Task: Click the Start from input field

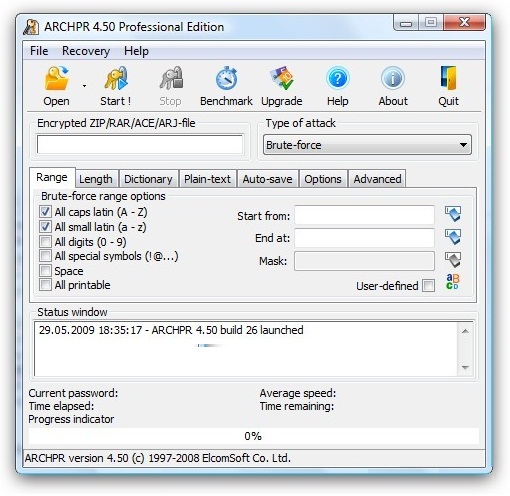Action: [364, 215]
